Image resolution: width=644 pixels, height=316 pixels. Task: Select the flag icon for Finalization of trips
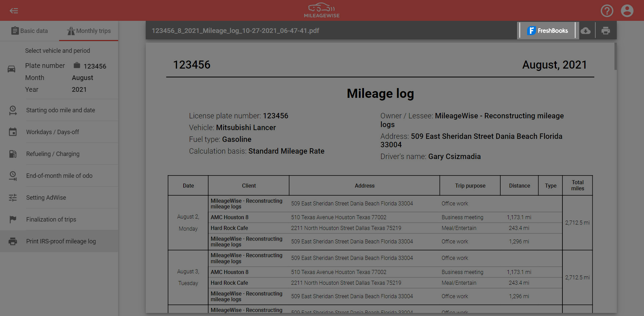13,219
